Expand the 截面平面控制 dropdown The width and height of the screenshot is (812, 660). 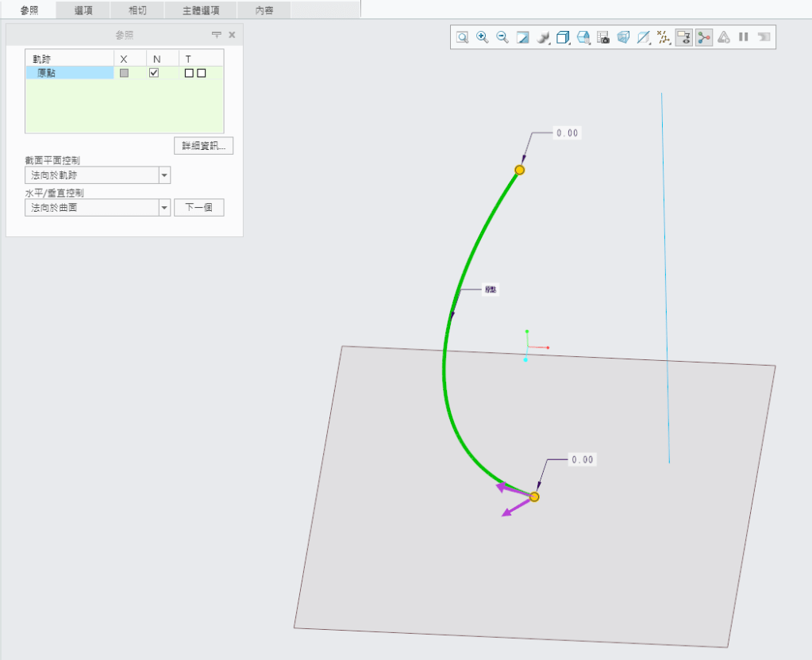164,175
